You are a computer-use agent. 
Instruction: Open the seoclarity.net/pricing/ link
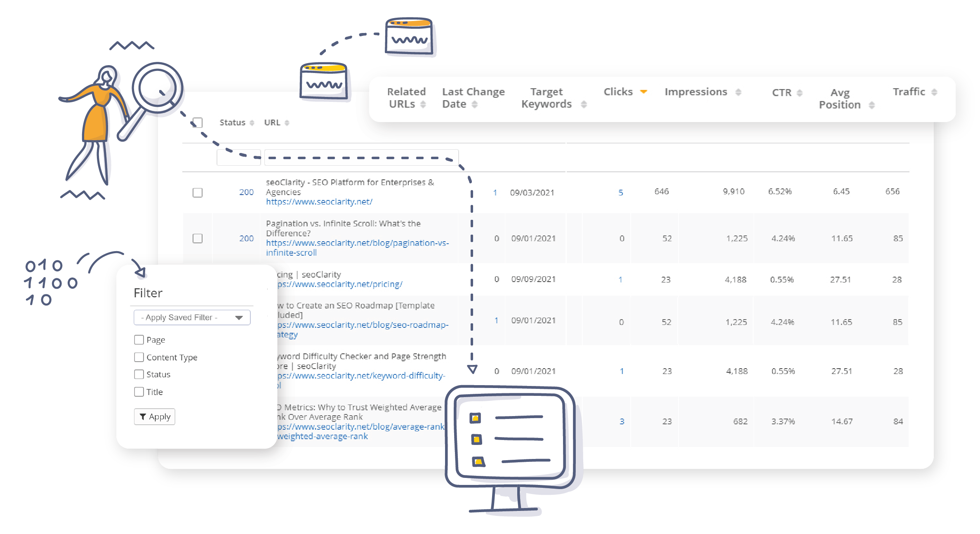tap(339, 284)
